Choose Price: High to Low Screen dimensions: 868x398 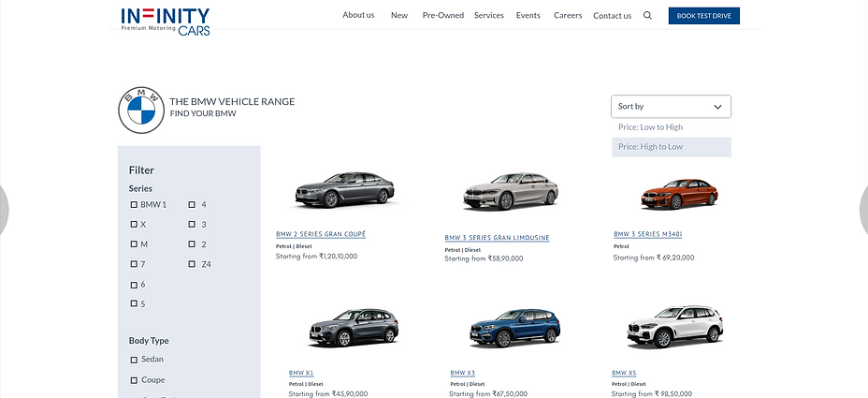click(x=671, y=147)
